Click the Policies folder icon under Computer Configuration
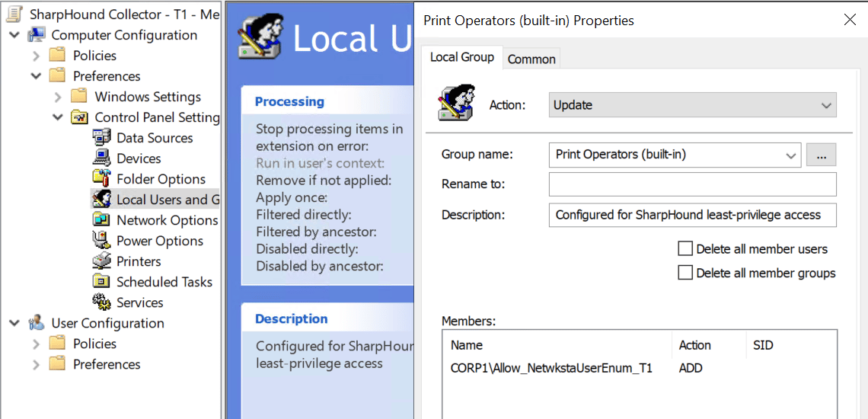 pos(58,56)
